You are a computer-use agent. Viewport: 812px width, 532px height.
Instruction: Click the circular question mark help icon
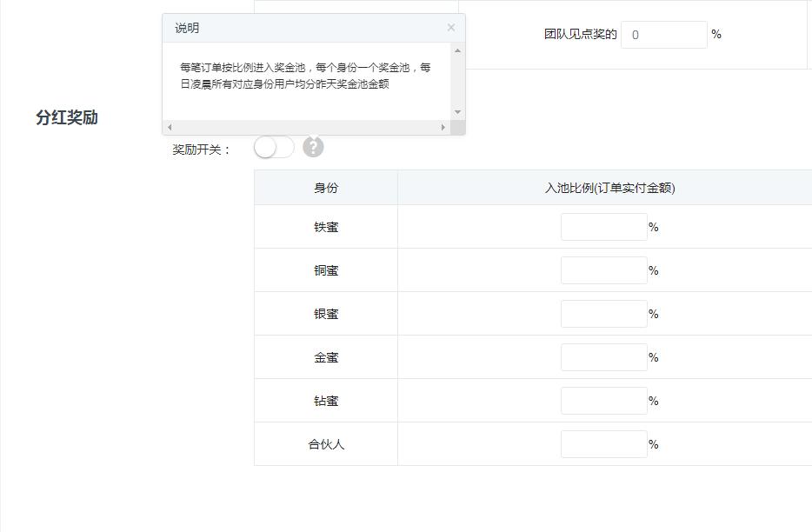tap(313, 147)
